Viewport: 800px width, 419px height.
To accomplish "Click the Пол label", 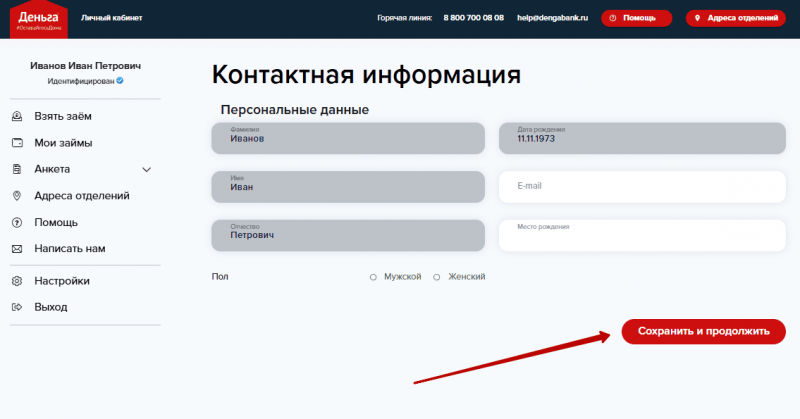I will (220, 277).
